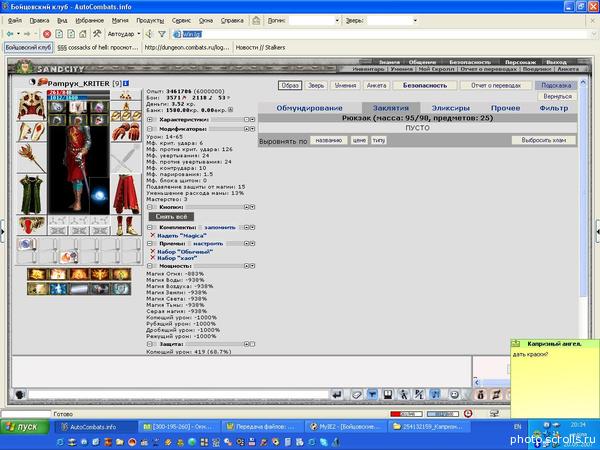Switch to the Передача файлов taskbar window
Screen dimensions: 600x450
pos(262,427)
